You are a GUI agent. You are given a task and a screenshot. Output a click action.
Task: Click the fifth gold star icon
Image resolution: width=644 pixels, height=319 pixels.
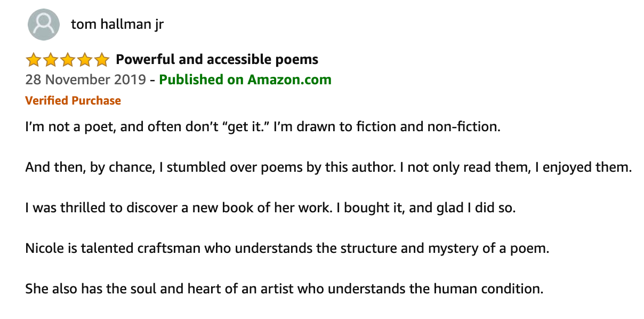(x=101, y=60)
